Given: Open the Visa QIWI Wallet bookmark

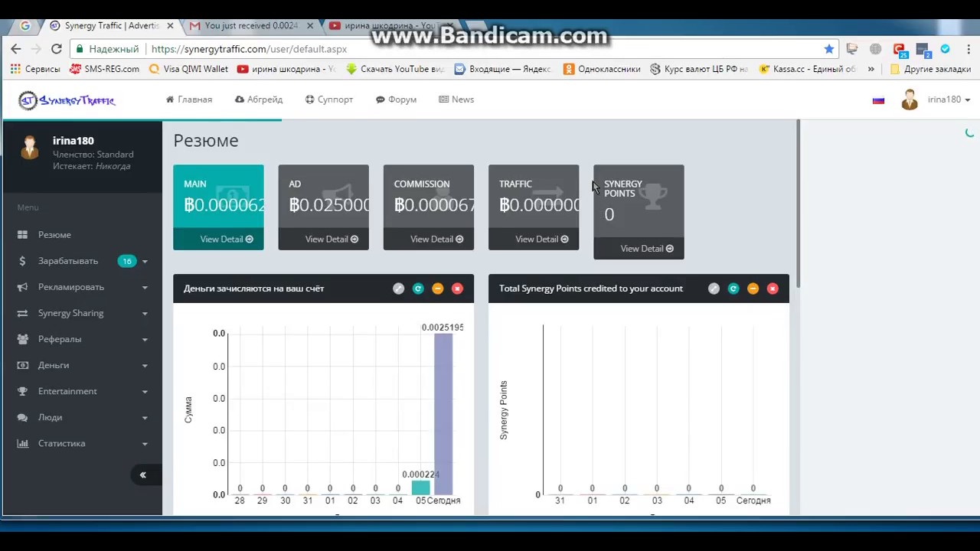Looking at the screenshot, I should (188, 69).
